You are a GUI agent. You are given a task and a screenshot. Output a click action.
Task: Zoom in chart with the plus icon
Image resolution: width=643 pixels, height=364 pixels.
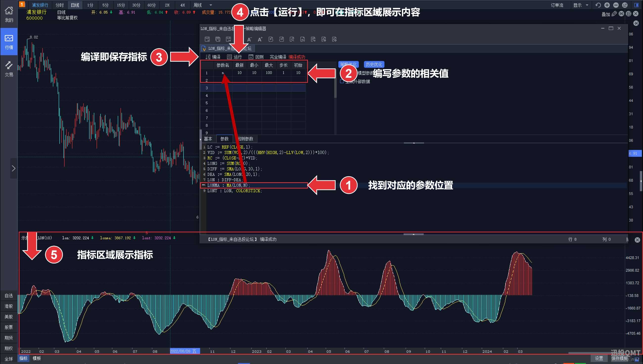[607, 5]
